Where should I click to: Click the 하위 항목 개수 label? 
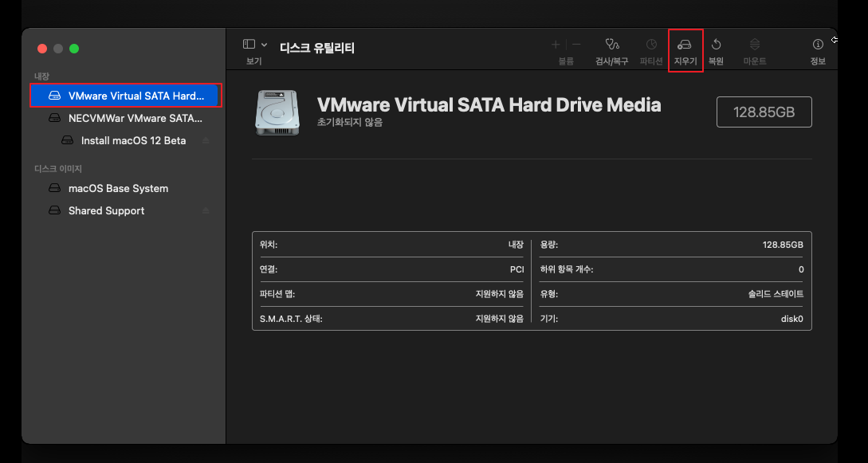click(x=567, y=270)
